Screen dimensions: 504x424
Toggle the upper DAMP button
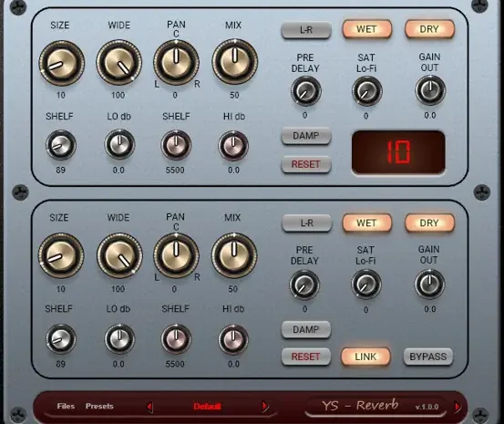[x=305, y=136]
